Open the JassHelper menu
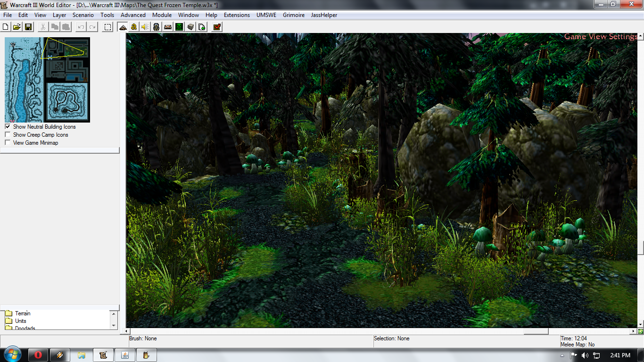 pyautogui.click(x=324, y=15)
